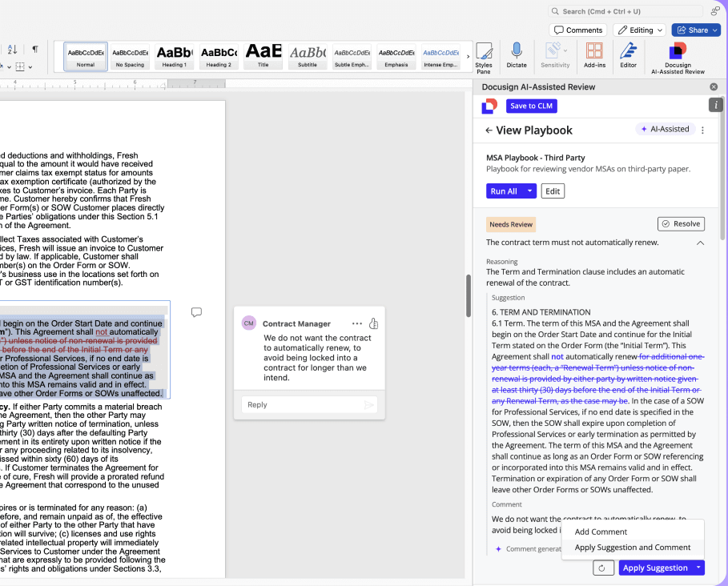Apply the Heading 2 style
728x586 pixels.
[x=219, y=56]
